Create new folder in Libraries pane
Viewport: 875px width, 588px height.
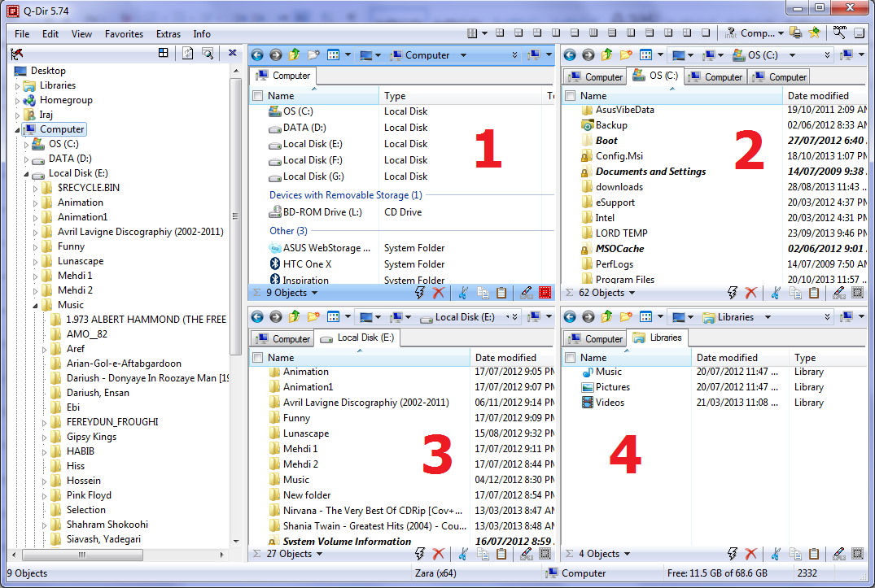(626, 316)
